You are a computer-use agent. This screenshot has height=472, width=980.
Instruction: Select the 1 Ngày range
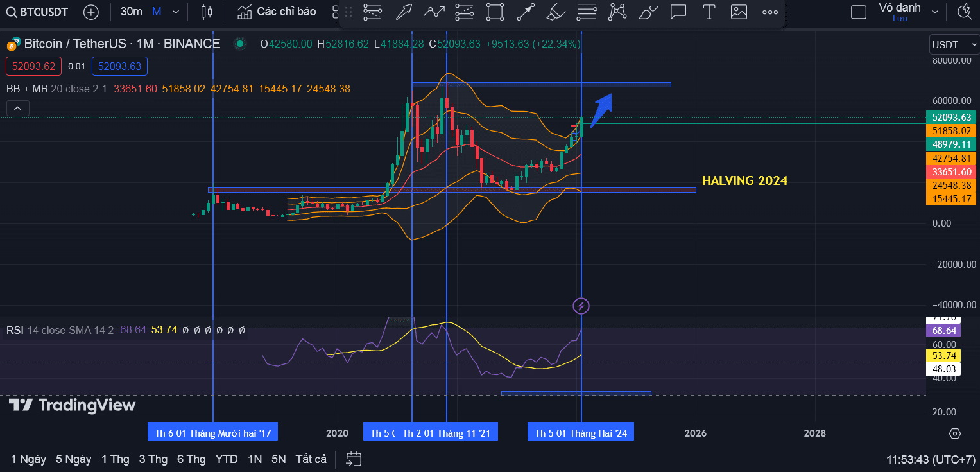[28, 459]
